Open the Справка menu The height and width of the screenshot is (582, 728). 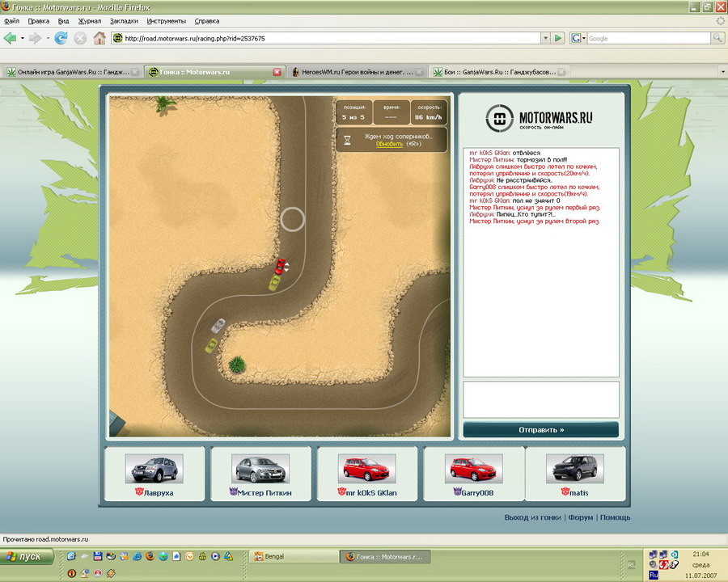click(206, 21)
